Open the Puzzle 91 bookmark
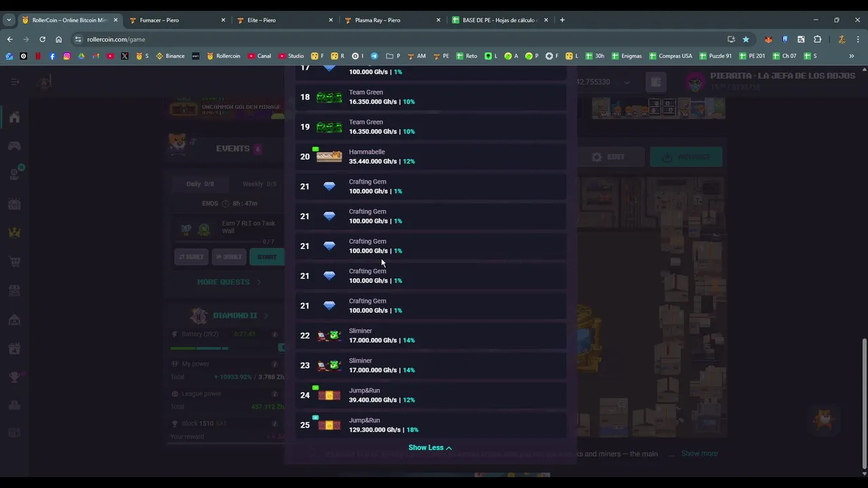Viewport: 868px width, 488px height. tap(715, 56)
